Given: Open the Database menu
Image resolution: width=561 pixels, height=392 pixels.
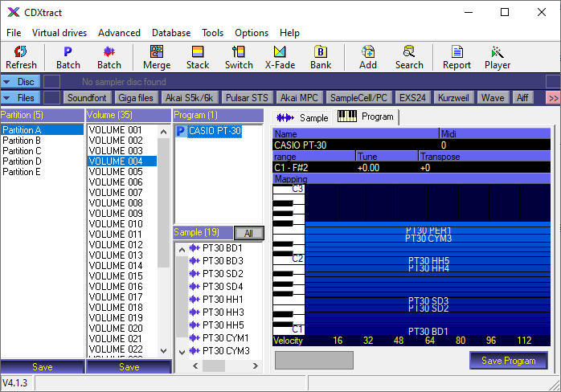Looking at the screenshot, I should point(171,33).
